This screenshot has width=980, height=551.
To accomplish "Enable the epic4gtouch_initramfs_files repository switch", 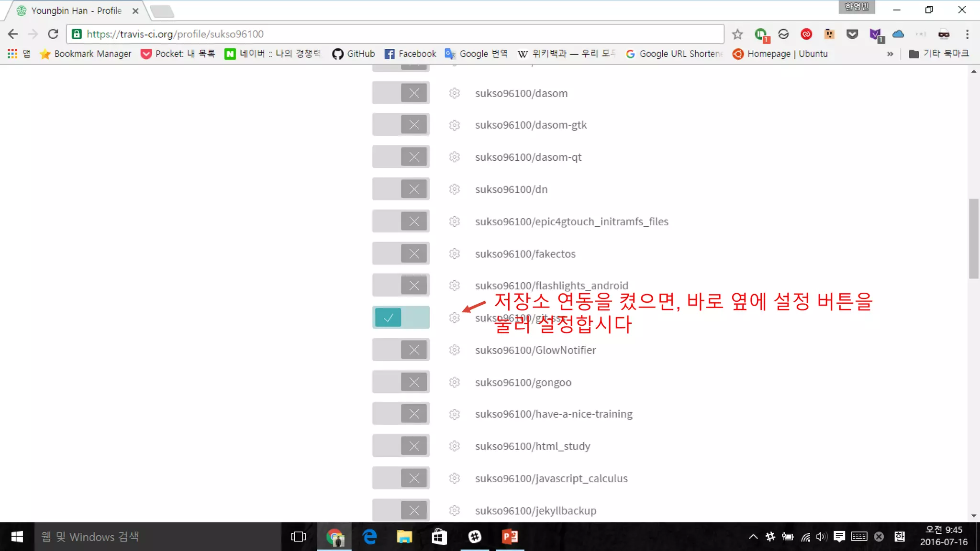I will pyautogui.click(x=401, y=221).
